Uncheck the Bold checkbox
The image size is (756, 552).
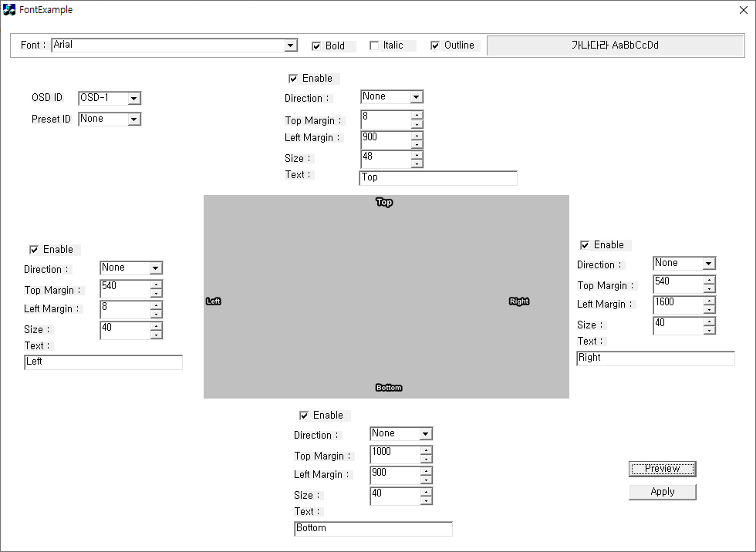click(316, 46)
